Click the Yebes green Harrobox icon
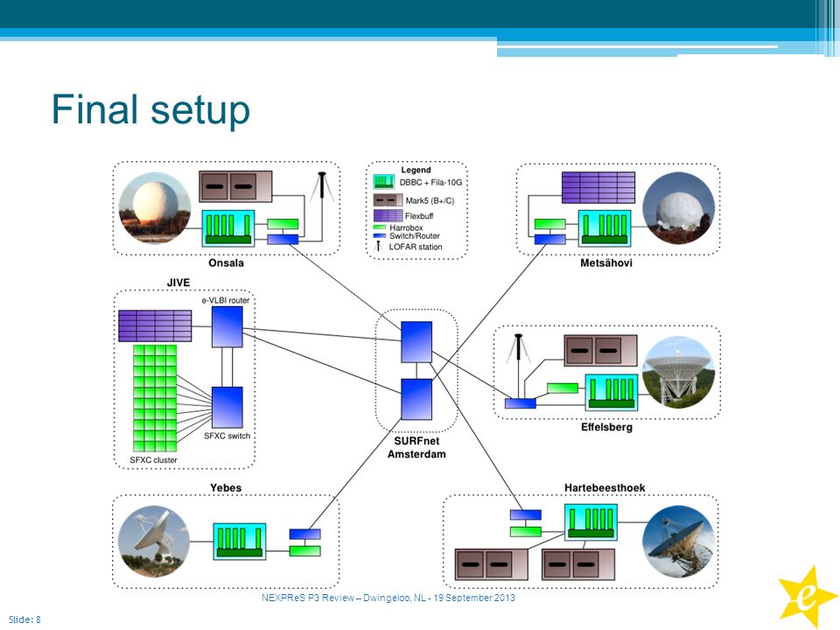The width and height of the screenshot is (840, 630). (x=304, y=550)
